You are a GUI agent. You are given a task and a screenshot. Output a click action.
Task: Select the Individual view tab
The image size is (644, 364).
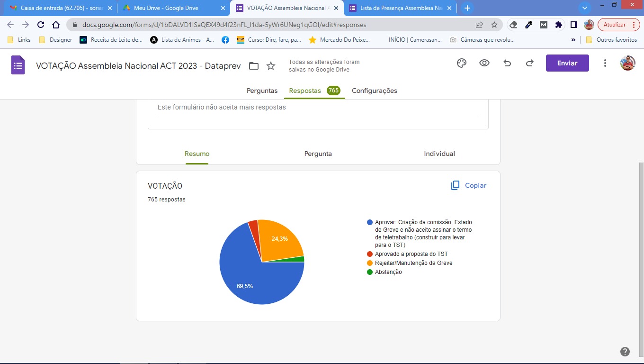(x=439, y=154)
